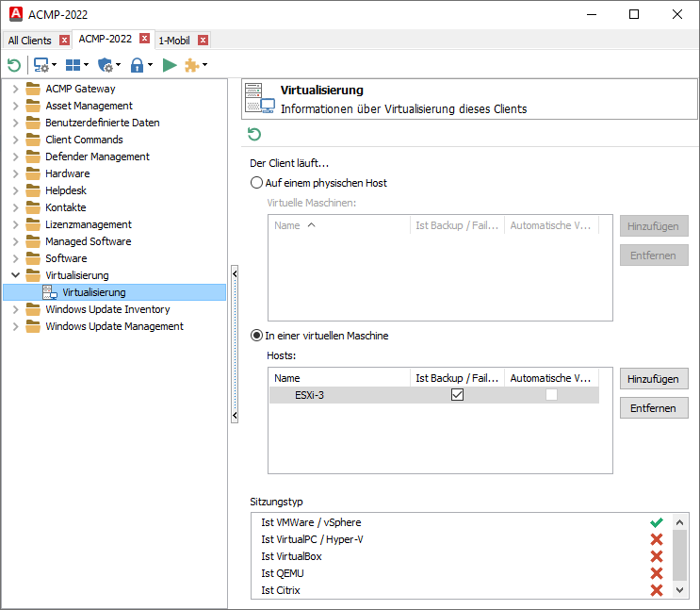Click the large virtualization header icon

point(260,98)
